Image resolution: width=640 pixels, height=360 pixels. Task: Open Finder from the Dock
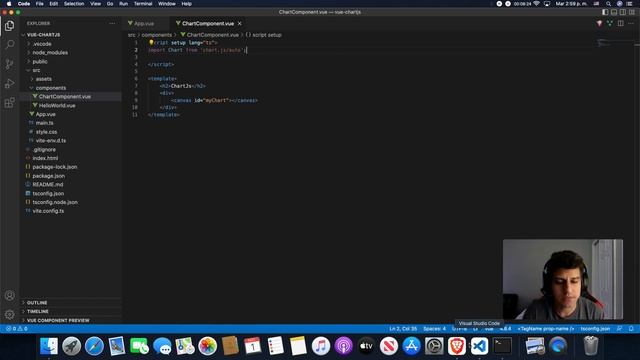tap(49, 346)
